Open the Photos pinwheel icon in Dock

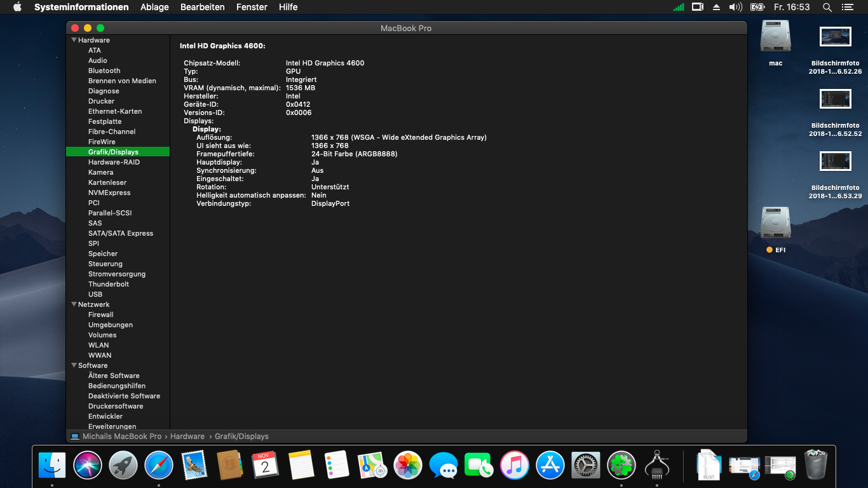pos(408,465)
